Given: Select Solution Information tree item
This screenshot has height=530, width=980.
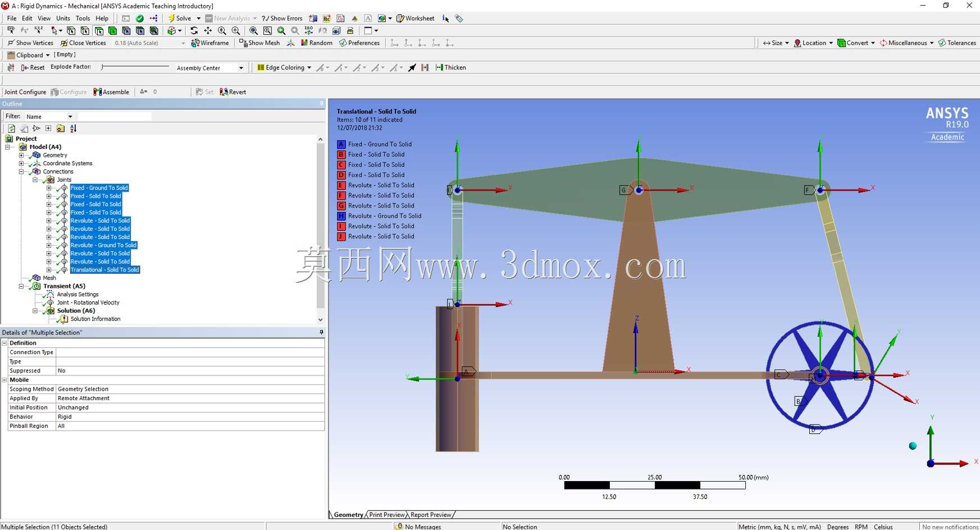Looking at the screenshot, I should 95,319.
